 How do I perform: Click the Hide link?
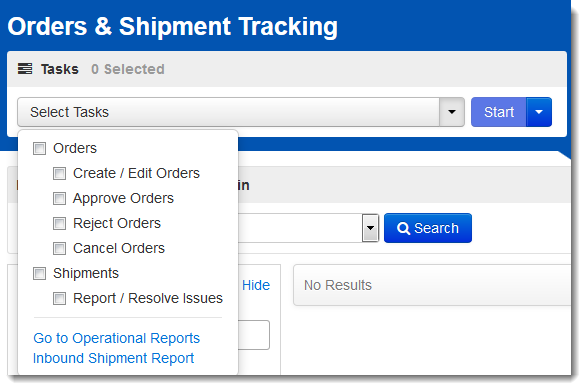[256, 285]
